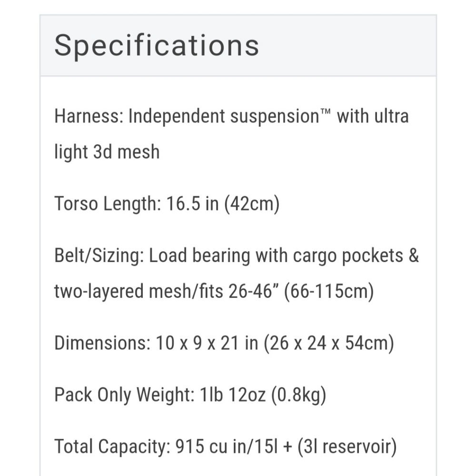Click the word 'Harness:' label
476x476 pixels.
pos(89,116)
